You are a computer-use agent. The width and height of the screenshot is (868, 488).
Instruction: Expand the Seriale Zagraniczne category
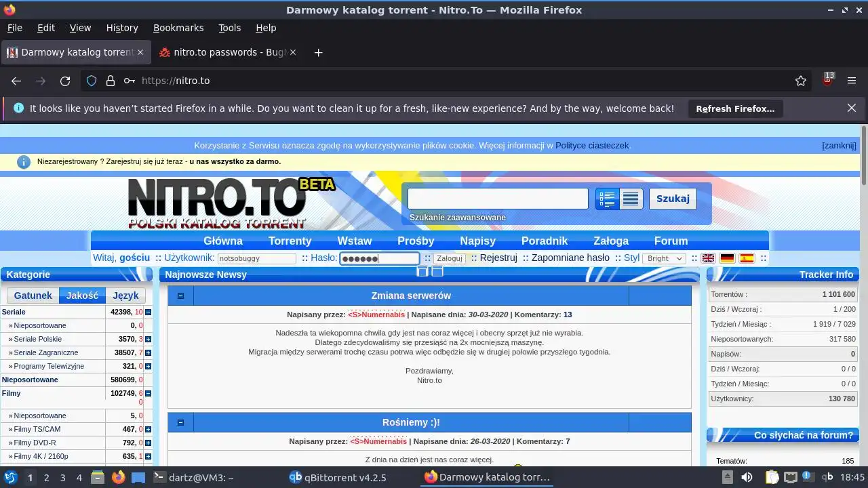148,352
